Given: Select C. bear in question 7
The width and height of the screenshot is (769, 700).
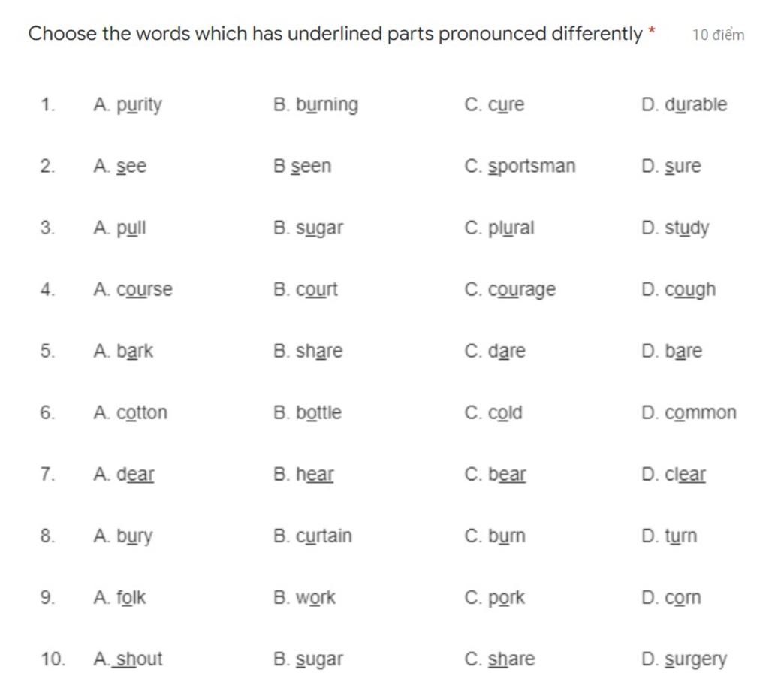Looking at the screenshot, I should [495, 475].
